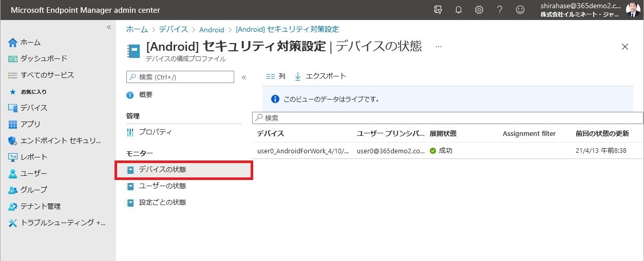Click Microsoft Endpoint Manager admin center title

(85, 10)
